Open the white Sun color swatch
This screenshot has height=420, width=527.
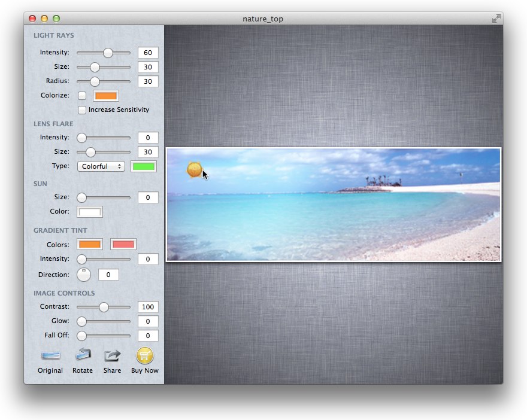tap(90, 212)
